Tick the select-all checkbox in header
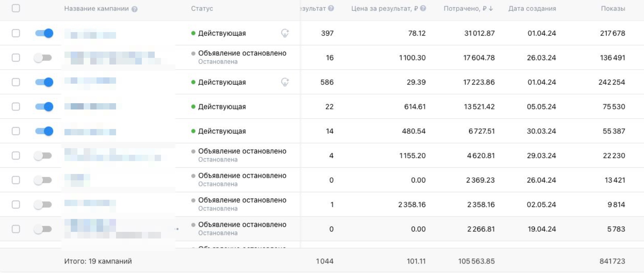Viewport: 644px width, 280px height. pyautogui.click(x=16, y=8)
